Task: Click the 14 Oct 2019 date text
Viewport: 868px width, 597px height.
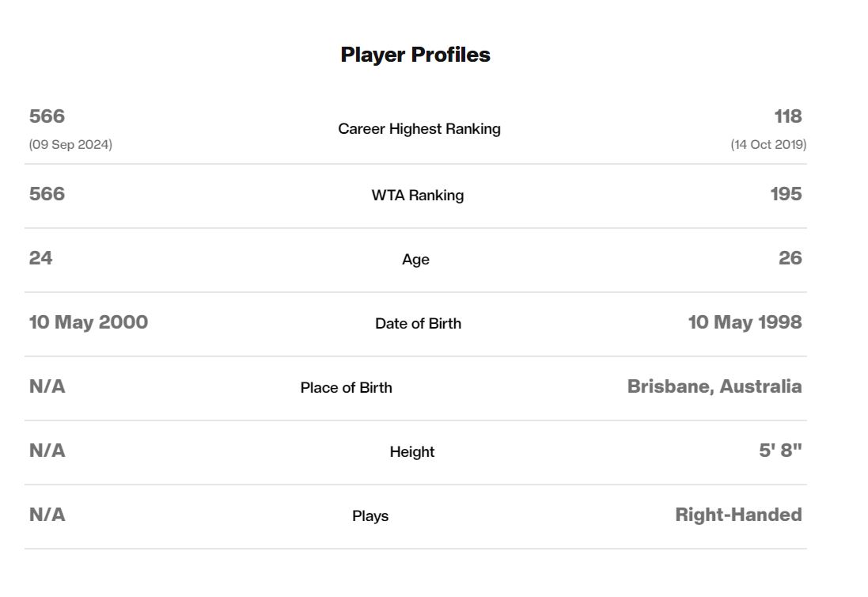Action: click(x=768, y=145)
